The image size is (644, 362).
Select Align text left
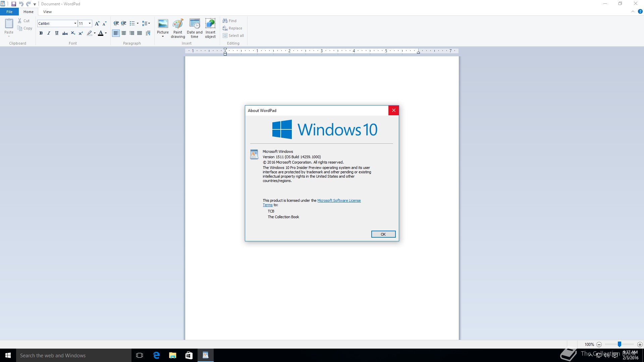(x=116, y=33)
